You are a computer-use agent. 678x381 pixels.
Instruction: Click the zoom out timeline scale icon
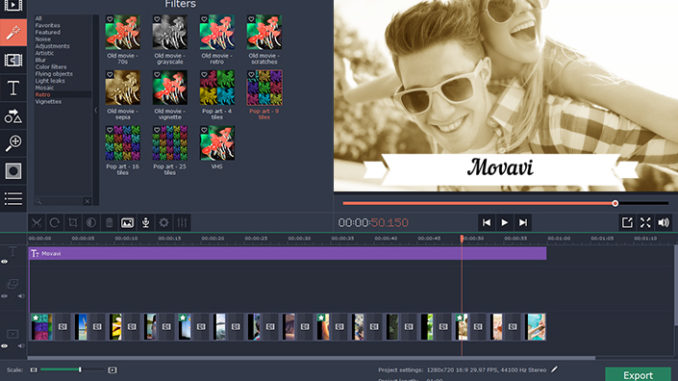pos(34,370)
